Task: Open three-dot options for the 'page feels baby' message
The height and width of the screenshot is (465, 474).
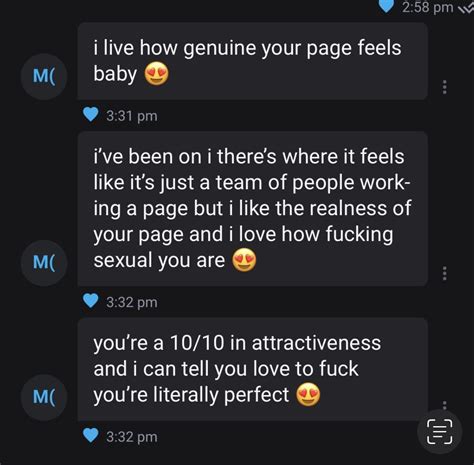Action: [444, 87]
